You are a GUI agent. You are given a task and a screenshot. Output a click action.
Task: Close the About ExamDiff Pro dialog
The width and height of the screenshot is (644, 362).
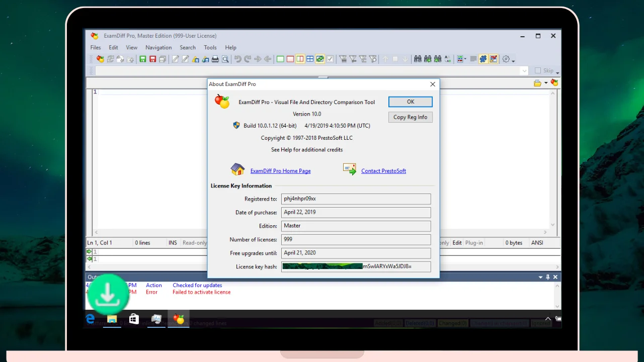click(x=433, y=84)
